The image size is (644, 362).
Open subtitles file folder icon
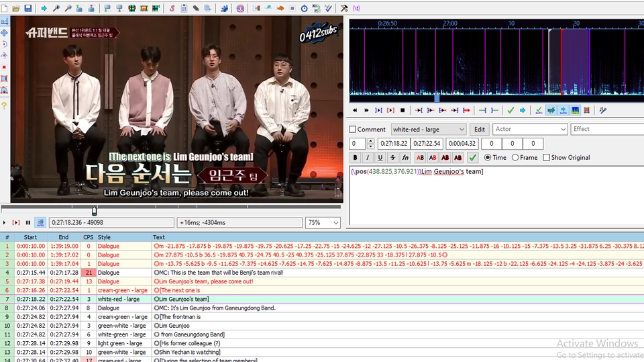pos(15,8)
